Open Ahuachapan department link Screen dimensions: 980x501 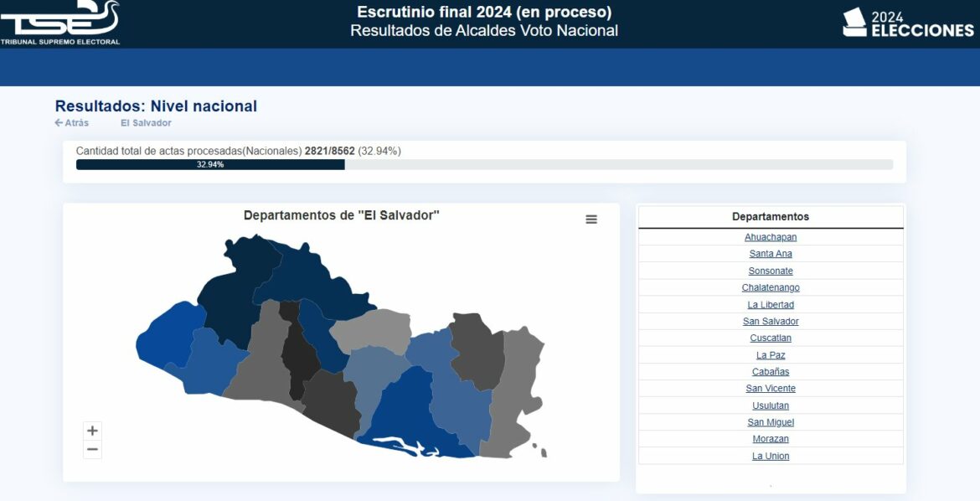click(x=771, y=237)
